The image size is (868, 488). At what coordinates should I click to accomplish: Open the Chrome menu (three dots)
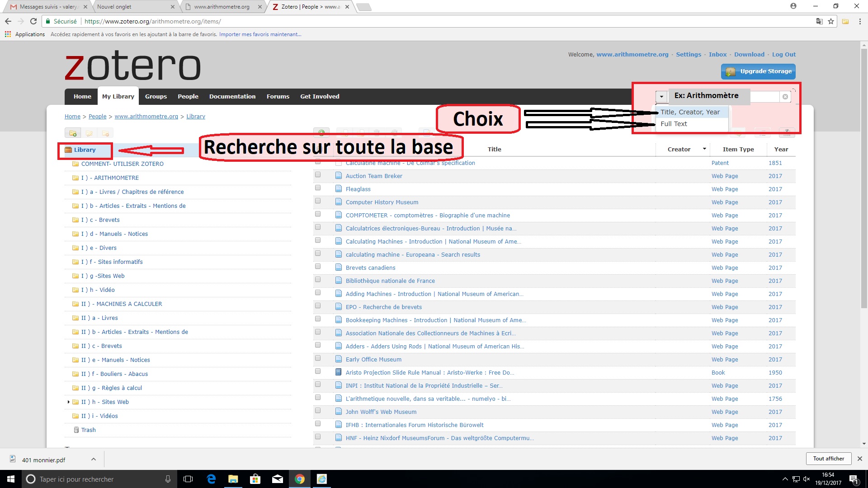pyautogui.click(x=860, y=21)
